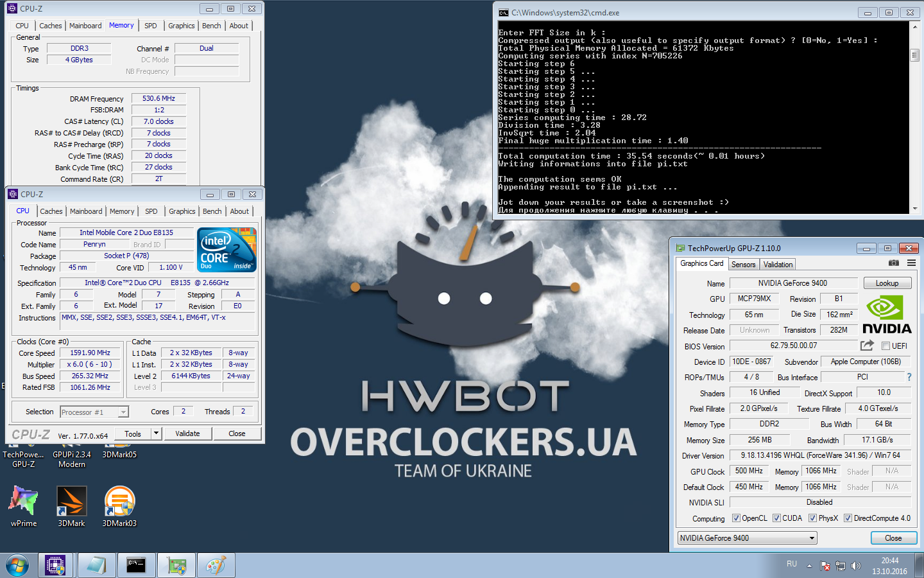The height and width of the screenshot is (578, 924).
Task: Switch to Sensors tab in GPU-Z
Action: pyautogui.click(x=744, y=265)
